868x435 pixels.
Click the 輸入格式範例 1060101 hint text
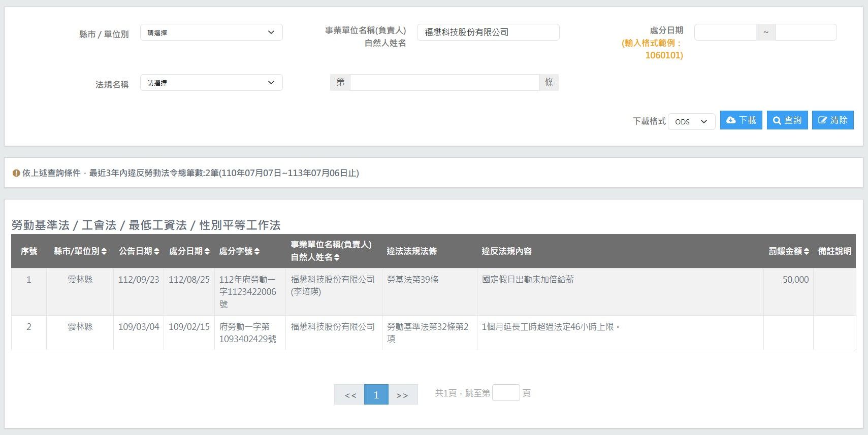click(x=653, y=49)
